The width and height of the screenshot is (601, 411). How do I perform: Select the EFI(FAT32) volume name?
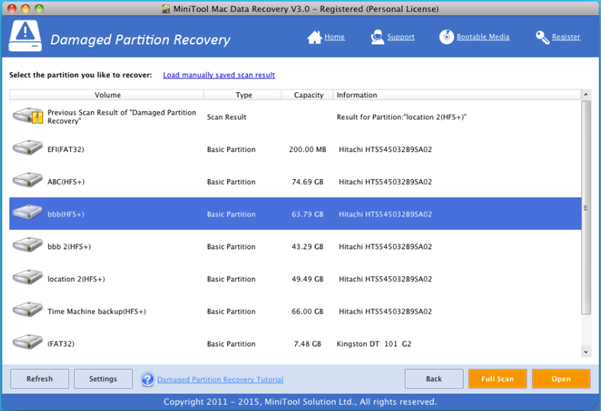tap(66, 150)
